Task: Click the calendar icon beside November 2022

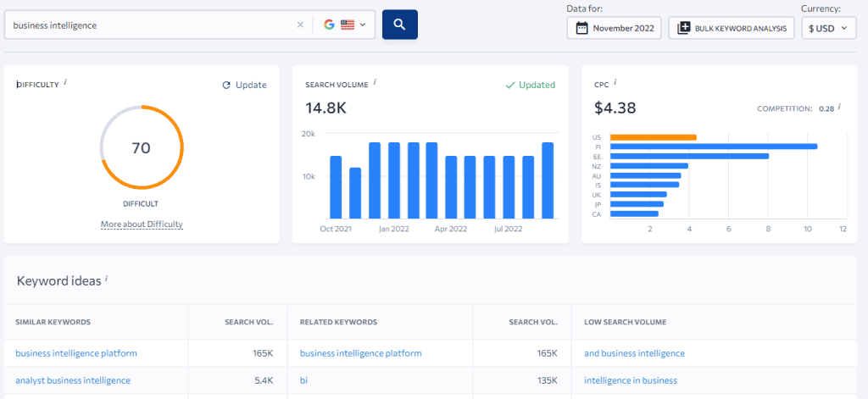Action: (581, 28)
